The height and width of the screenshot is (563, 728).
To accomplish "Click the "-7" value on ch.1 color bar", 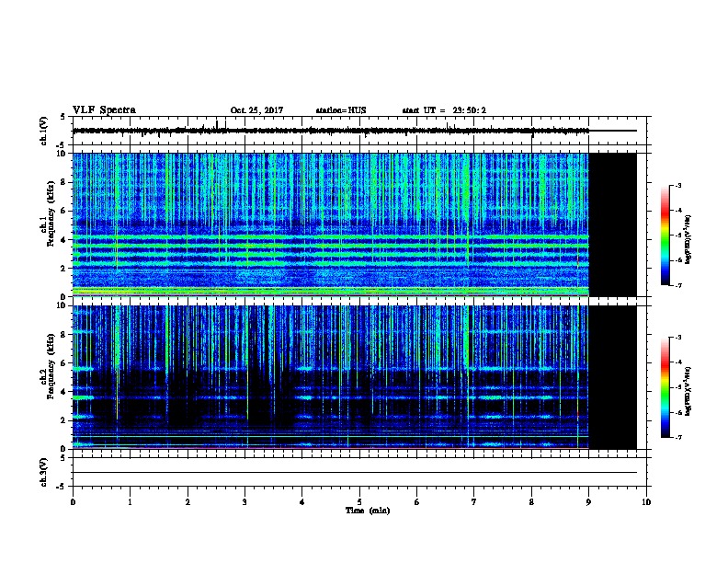I will tap(677, 285).
